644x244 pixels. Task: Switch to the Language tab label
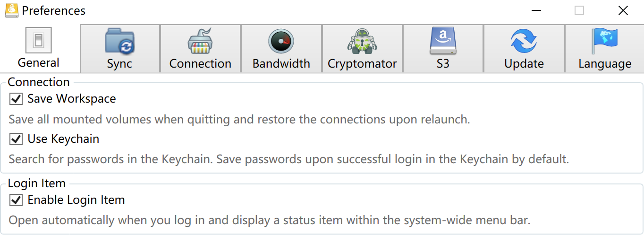tap(605, 64)
